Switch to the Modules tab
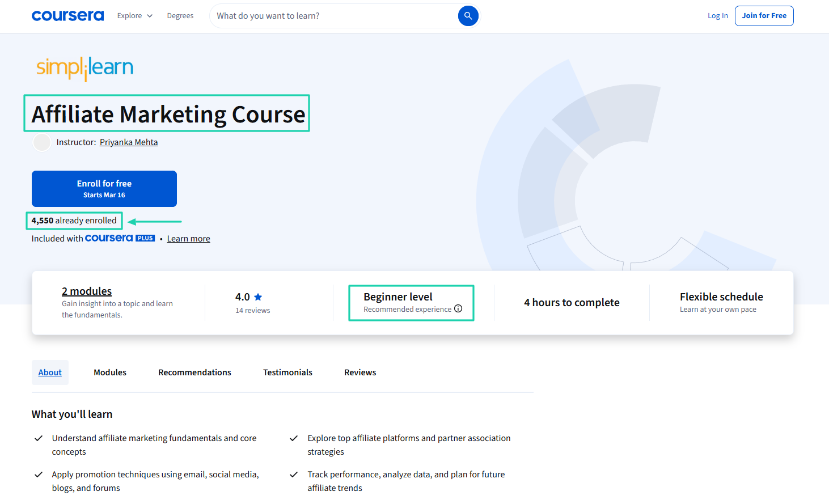Screen dimensions: 829x504 pos(109,372)
